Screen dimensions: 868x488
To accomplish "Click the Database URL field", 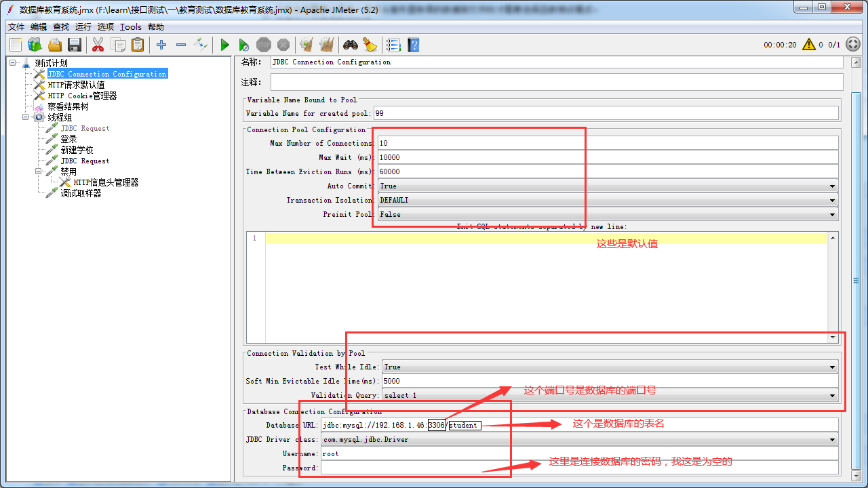I will 580,425.
